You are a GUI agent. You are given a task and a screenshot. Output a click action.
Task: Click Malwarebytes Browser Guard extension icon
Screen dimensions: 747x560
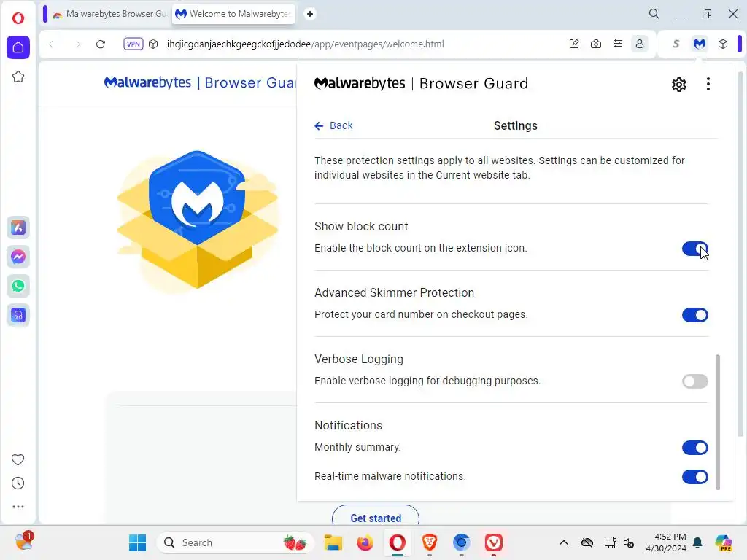tap(699, 44)
